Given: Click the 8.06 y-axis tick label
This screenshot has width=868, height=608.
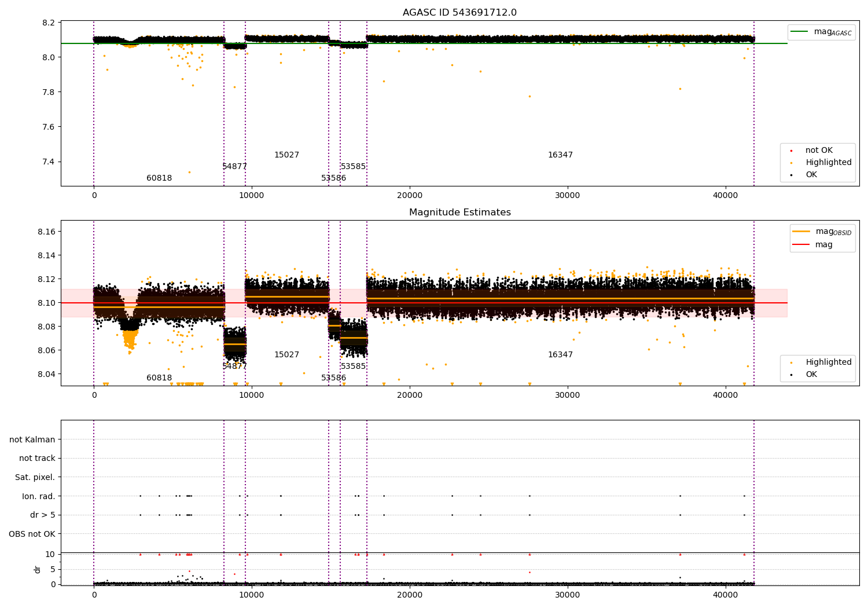Looking at the screenshot, I should click(x=47, y=351).
